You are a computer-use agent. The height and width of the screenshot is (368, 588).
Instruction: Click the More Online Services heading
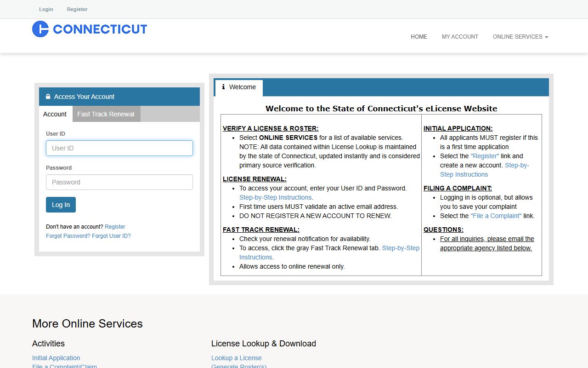coord(87,323)
